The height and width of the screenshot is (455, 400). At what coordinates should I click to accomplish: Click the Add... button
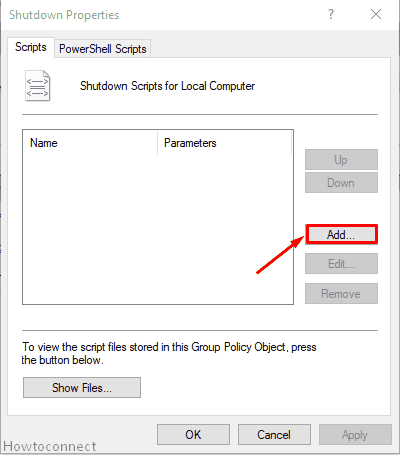click(341, 235)
